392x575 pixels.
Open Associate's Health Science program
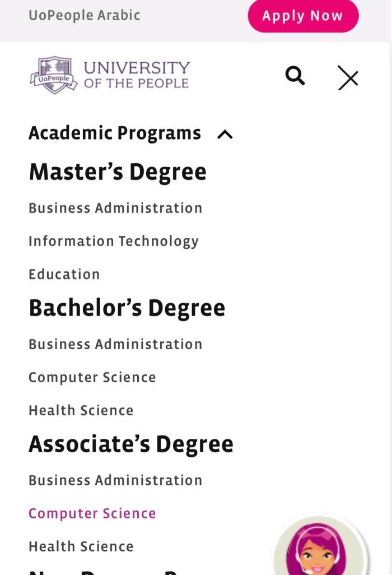click(x=81, y=546)
